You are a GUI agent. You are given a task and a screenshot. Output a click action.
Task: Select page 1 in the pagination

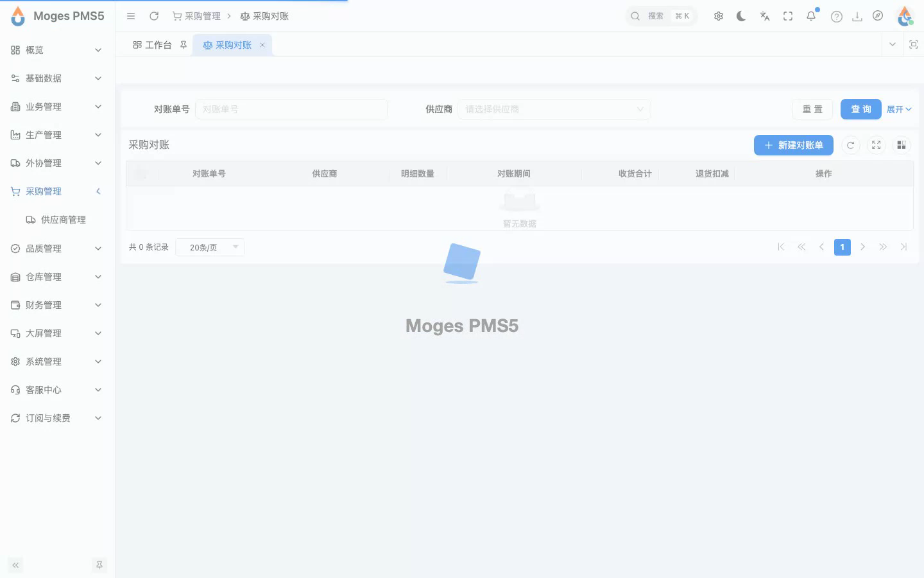pos(843,247)
